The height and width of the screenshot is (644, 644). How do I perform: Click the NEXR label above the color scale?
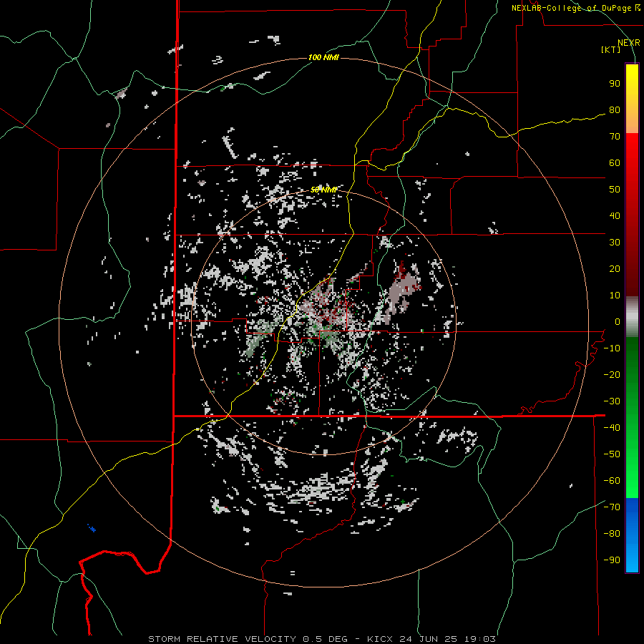click(x=628, y=43)
